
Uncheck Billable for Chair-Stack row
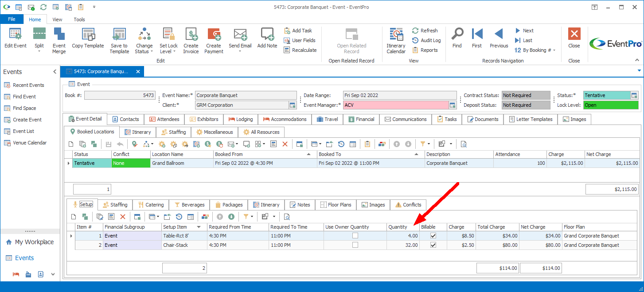(x=433, y=245)
